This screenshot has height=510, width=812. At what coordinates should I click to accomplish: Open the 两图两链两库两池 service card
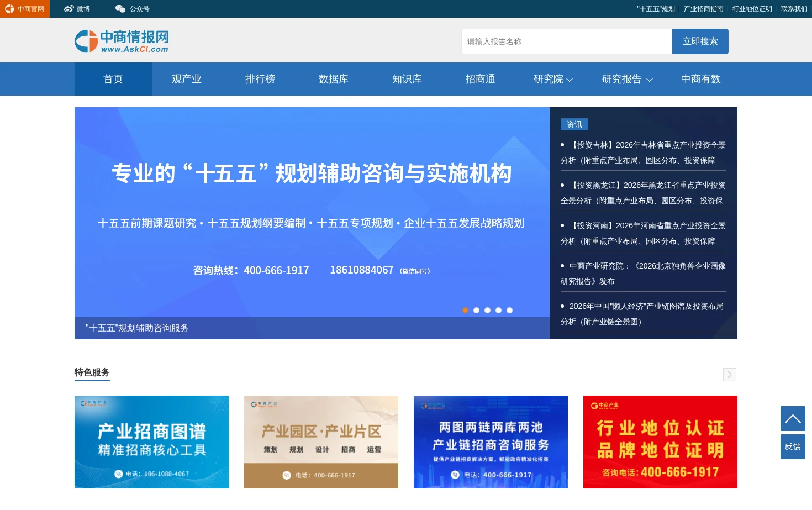(x=491, y=442)
